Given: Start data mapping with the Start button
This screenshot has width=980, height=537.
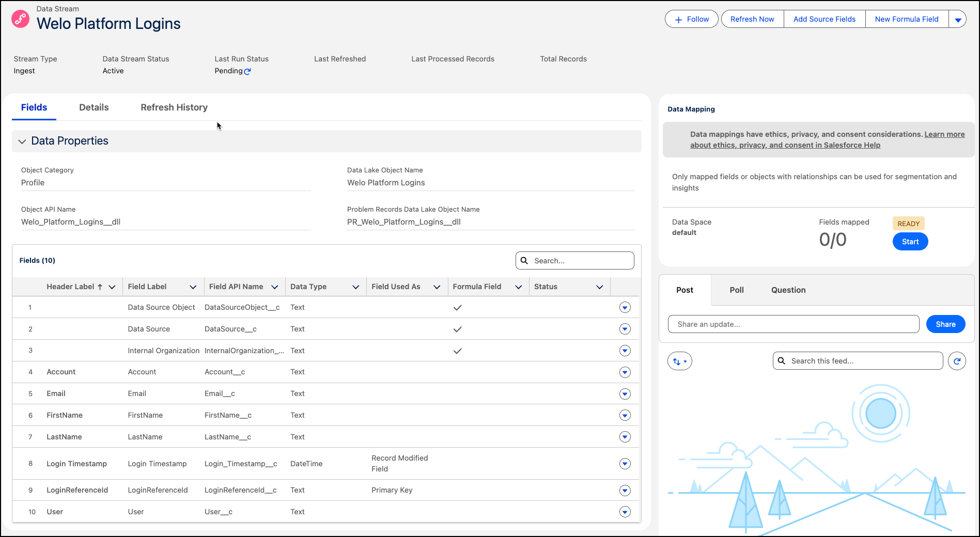Looking at the screenshot, I should point(910,242).
